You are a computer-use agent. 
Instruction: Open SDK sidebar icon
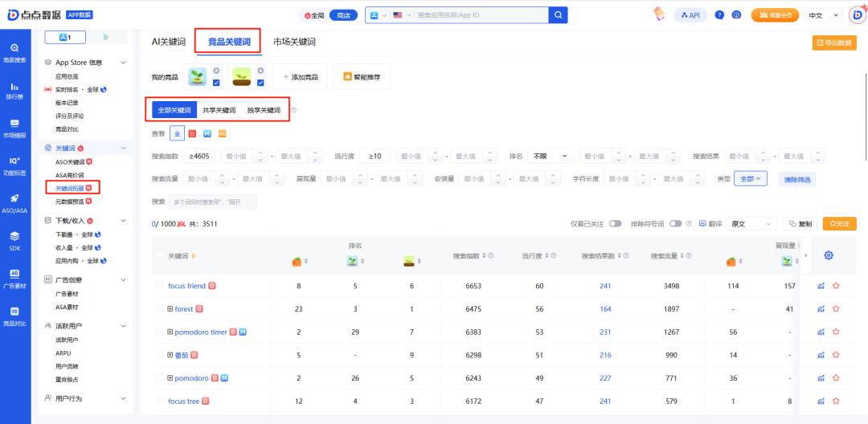coord(15,241)
